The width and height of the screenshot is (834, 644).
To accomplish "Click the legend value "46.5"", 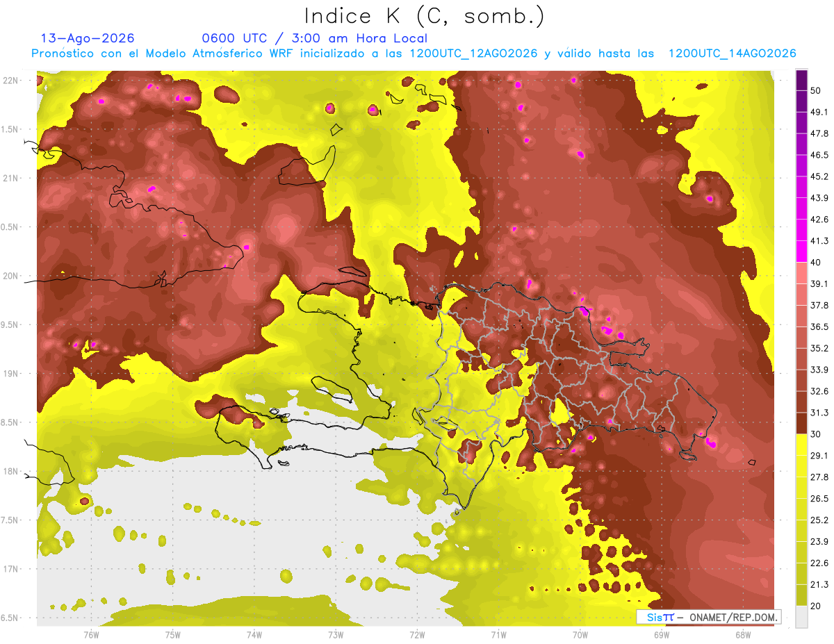I will click(819, 155).
